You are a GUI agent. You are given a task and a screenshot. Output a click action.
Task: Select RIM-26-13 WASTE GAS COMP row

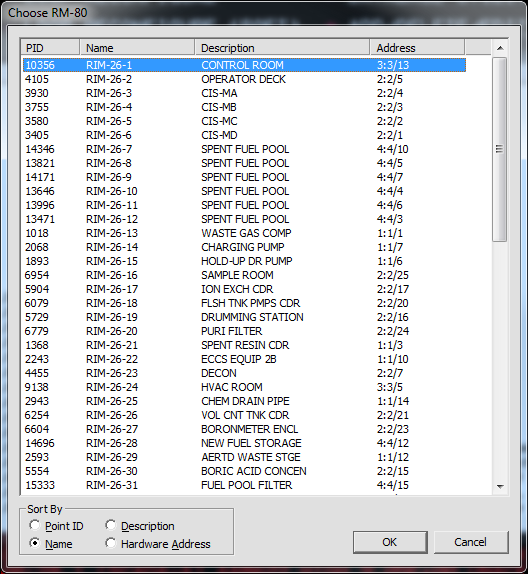[x=244, y=233]
